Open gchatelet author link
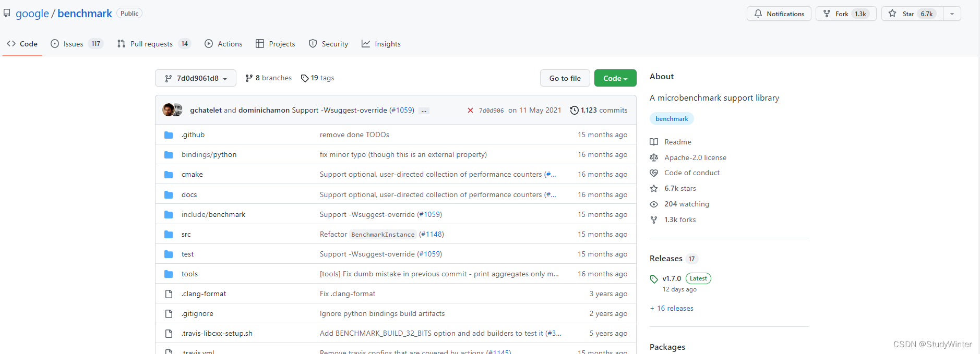Image resolution: width=980 pixels, height=354 pixels. point(206,110)
